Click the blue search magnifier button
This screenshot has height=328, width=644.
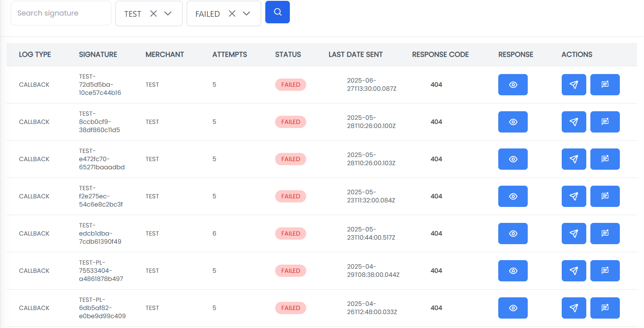[278, 12]
